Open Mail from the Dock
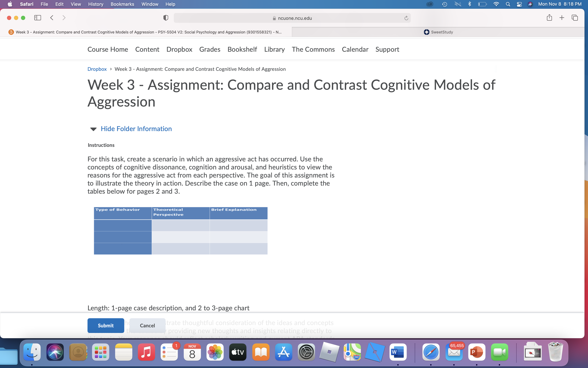The width and height of the screenshot is (588, 368). pyautogui.click(x=454, y=352)
